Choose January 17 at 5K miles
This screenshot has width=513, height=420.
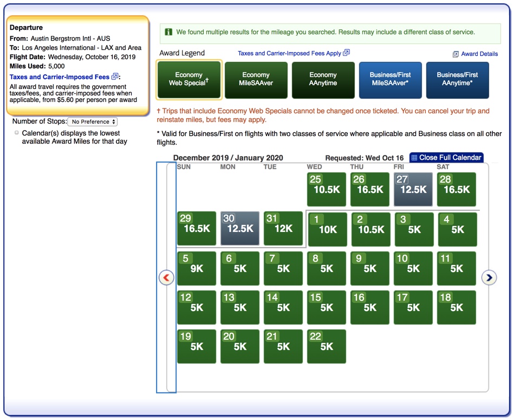413,307
